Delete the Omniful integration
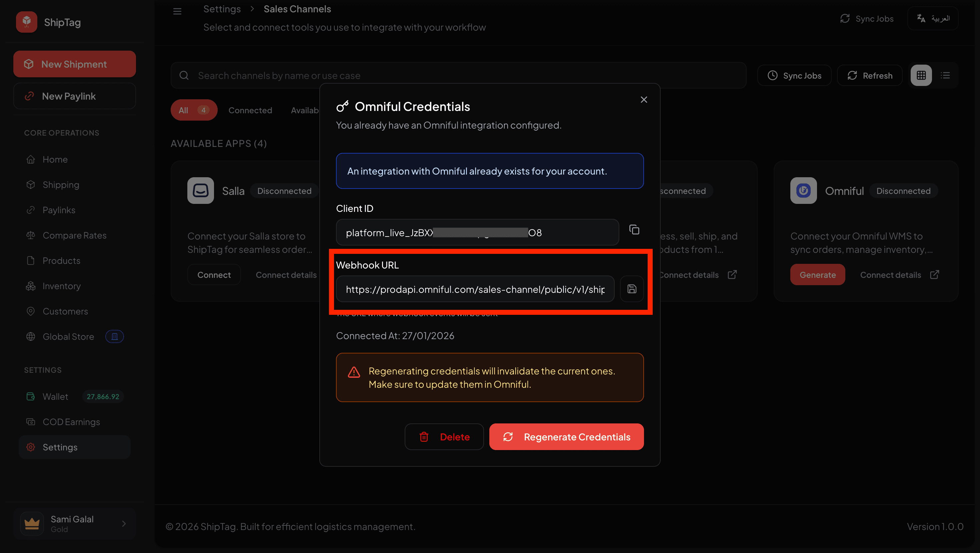 444,437
